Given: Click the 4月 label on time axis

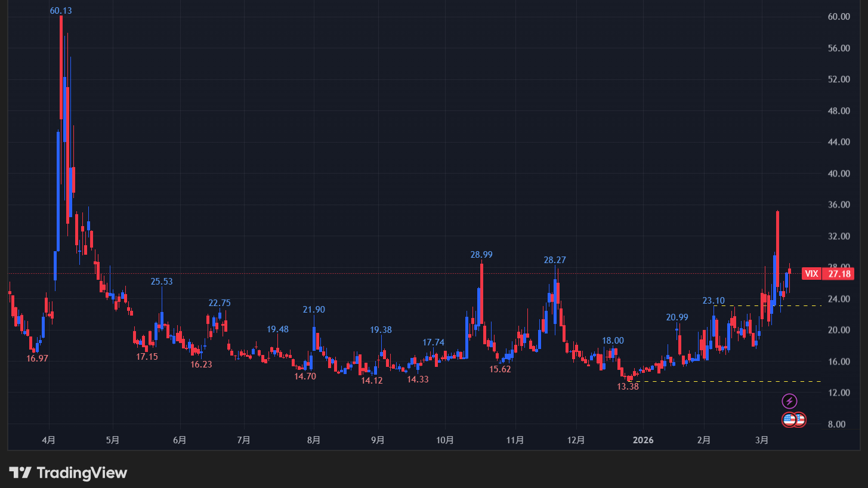Looking at the screenshot, I should (49, 441).
